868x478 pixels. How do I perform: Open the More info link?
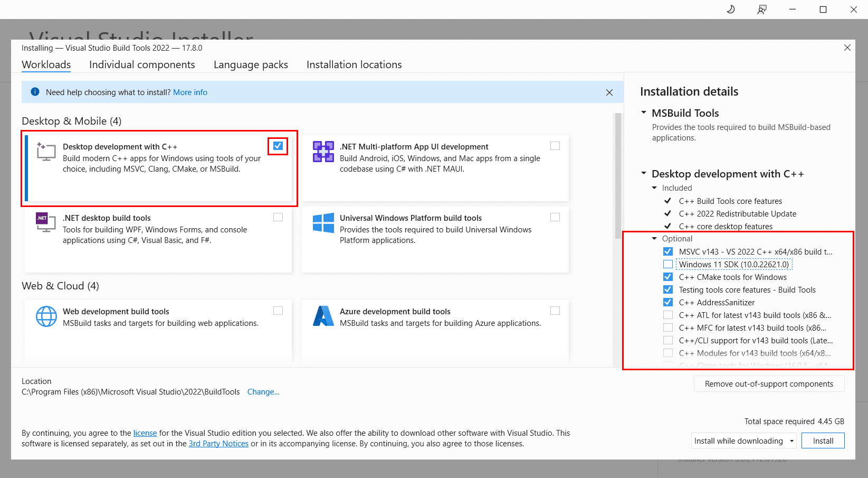coord(190,92)
